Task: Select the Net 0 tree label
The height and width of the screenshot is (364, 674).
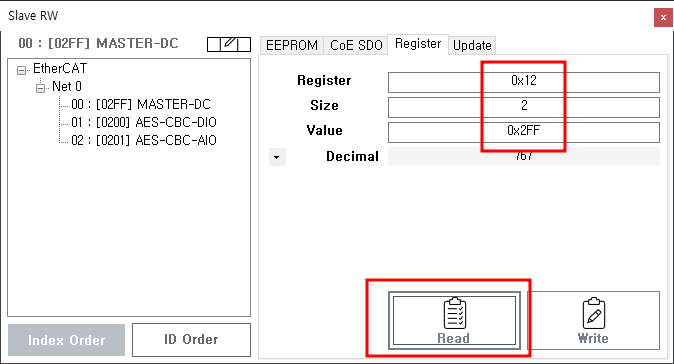Action: coord(67,87)
